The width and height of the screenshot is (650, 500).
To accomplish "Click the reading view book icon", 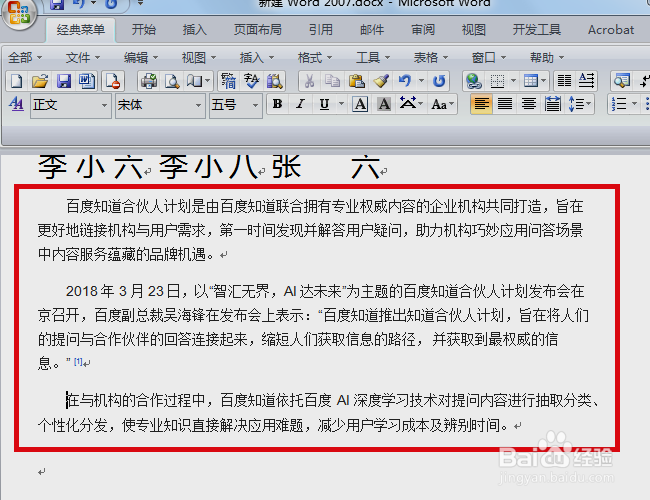I will pos(194,81).
